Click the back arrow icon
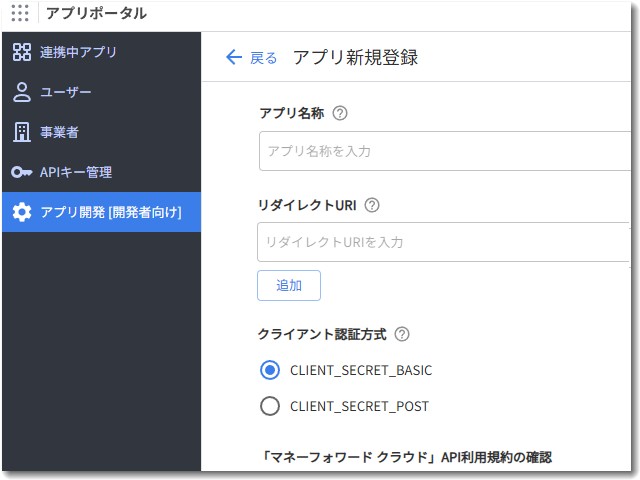The width and height of the screenshot is (640, 480). coord(234,57)
